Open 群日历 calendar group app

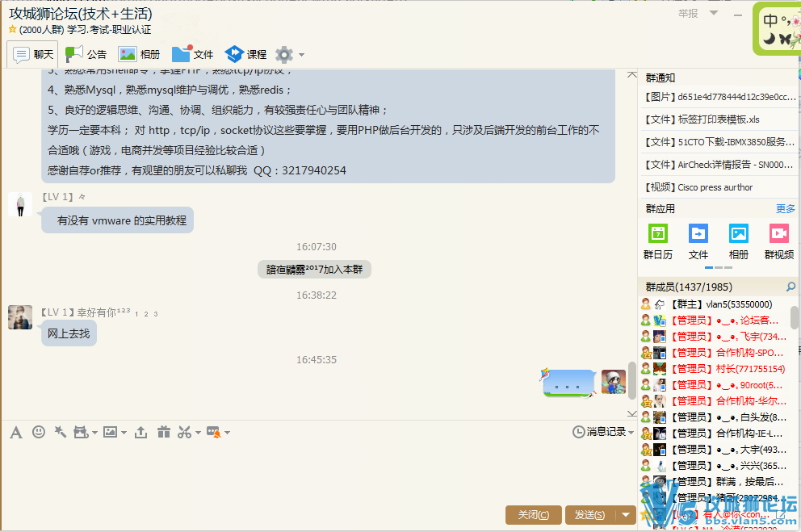(658, 241)
